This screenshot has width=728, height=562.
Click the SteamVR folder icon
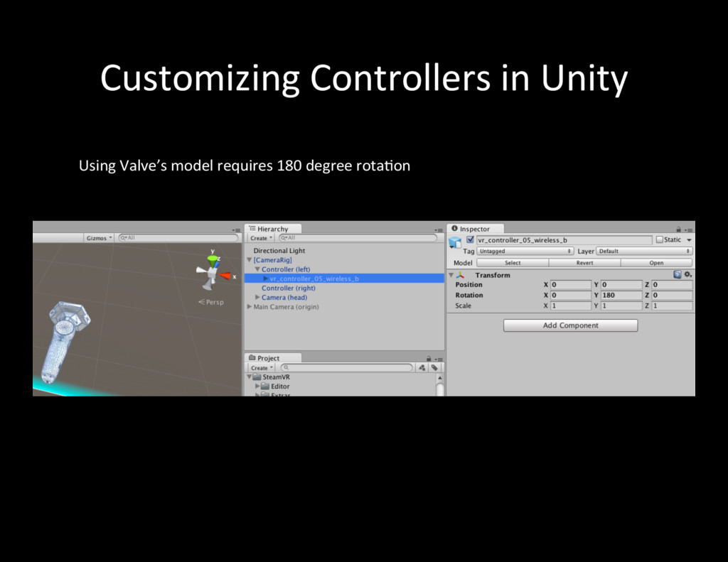[257, 377]
